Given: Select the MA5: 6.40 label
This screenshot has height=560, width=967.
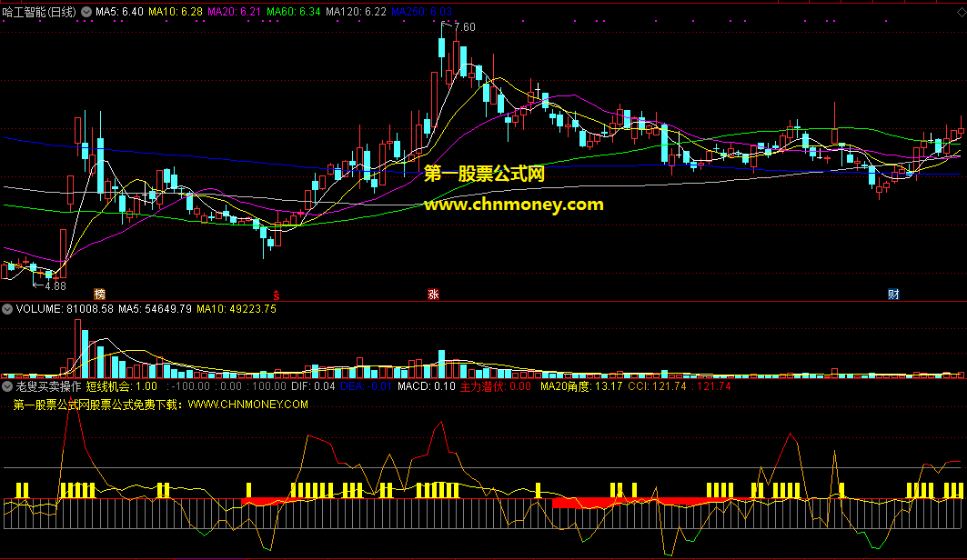Looking at the screenshot, I should click(x=120, y=12).
